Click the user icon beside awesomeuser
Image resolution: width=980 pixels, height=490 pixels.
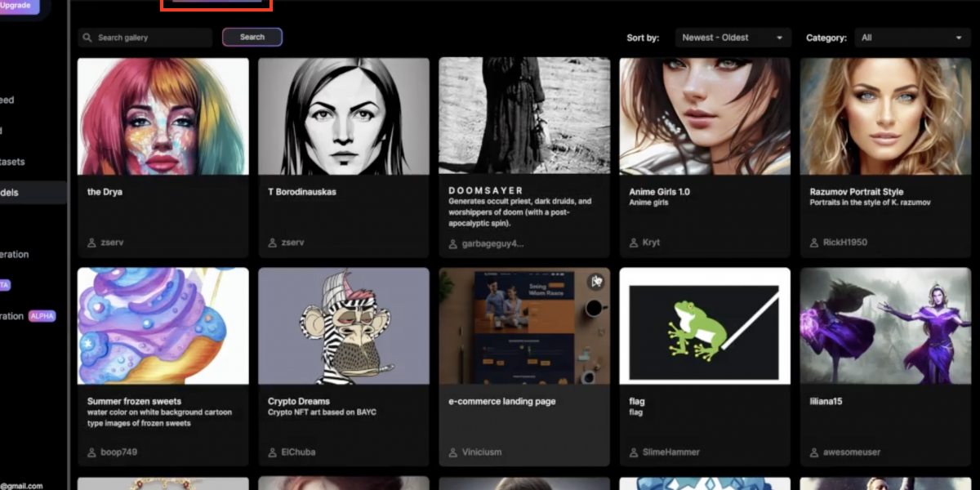pos(814,452)
